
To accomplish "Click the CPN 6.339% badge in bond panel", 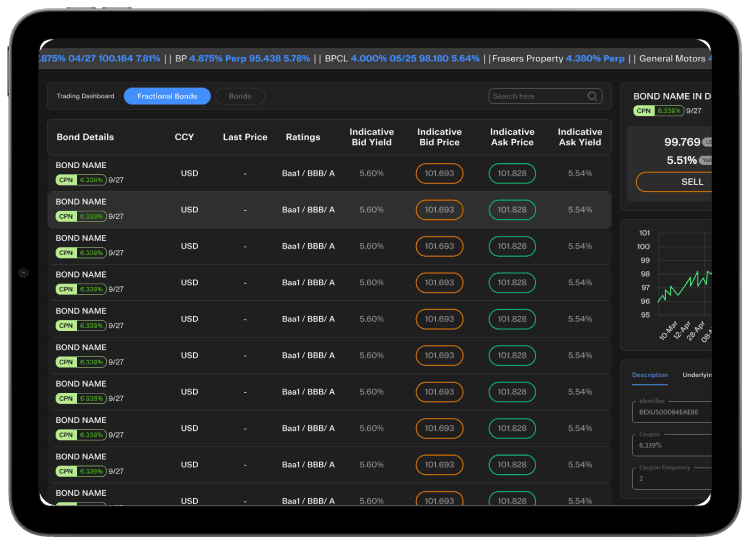I will coord(659,111).
